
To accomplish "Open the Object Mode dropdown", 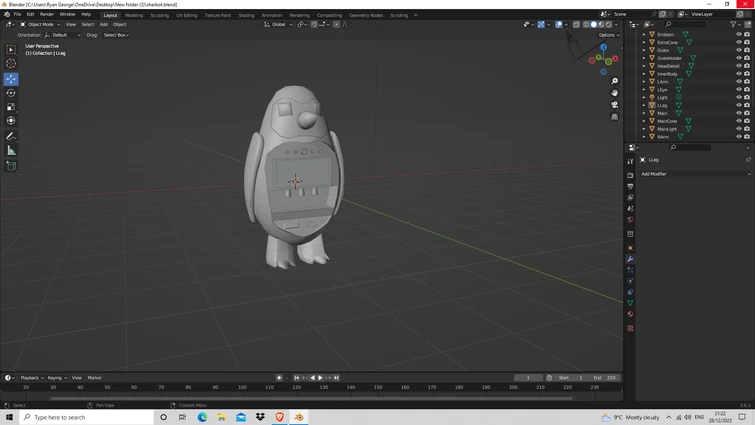I will pos(41,24).
